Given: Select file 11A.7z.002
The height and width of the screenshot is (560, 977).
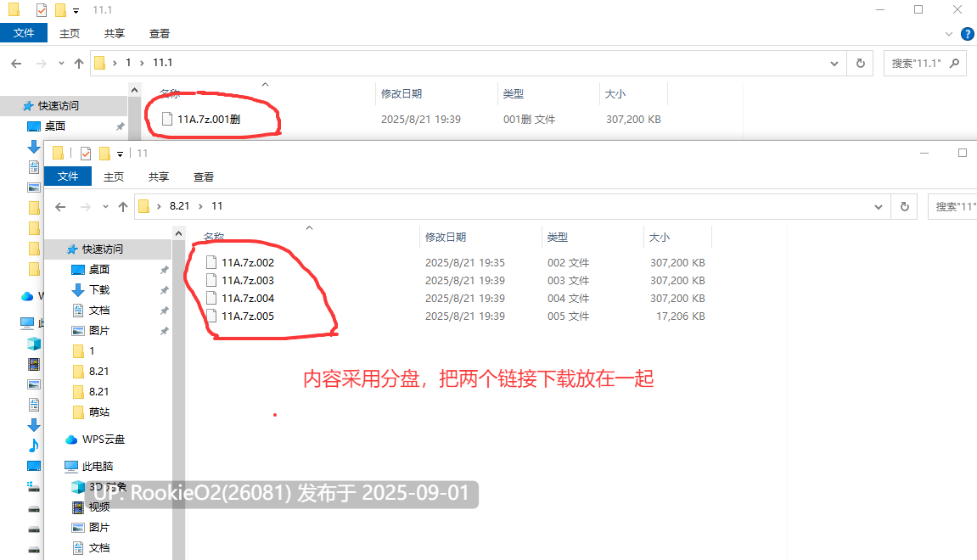Looking at the screenshot, I should [247, 262].
